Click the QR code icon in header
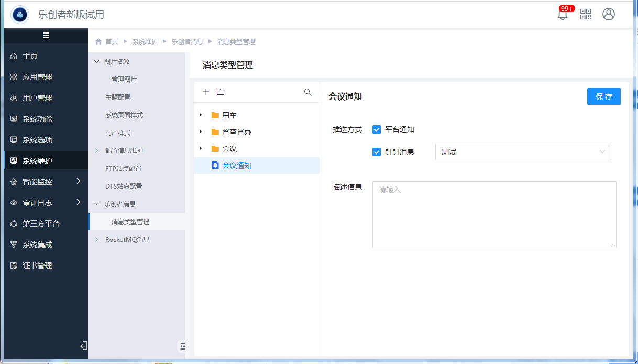This screenshot has width=638, height=364. coord(586,15)
